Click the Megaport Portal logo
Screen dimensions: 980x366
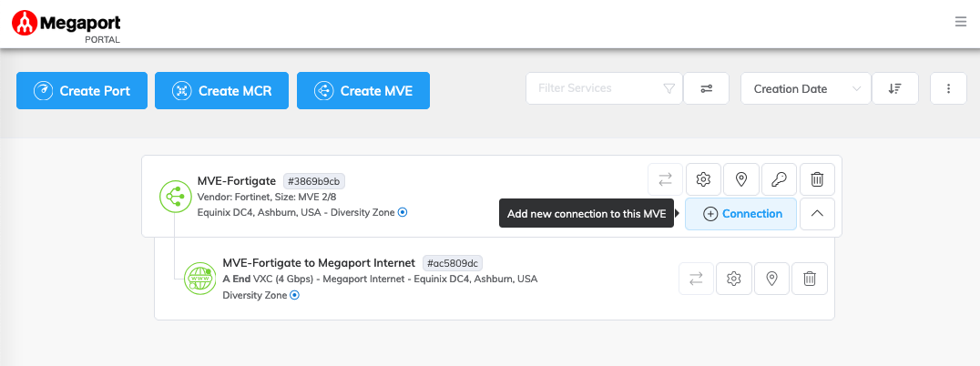coord(66,26)
